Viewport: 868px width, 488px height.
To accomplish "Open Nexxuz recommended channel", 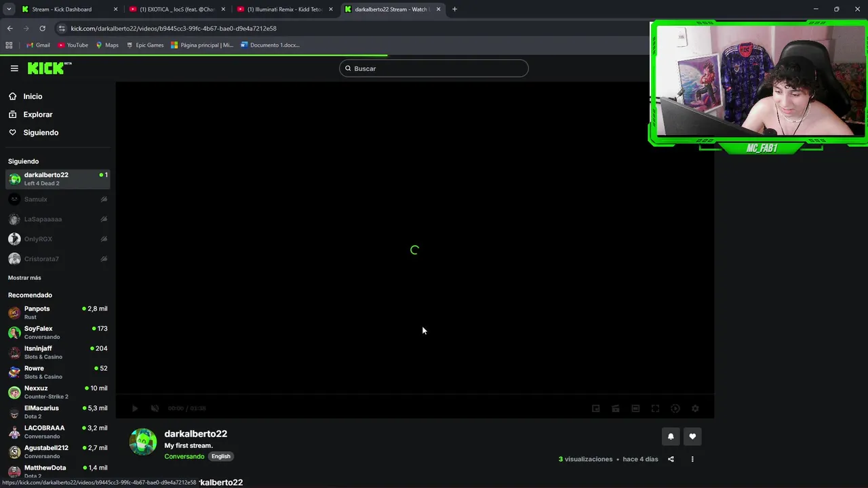I will pos(58,392).
